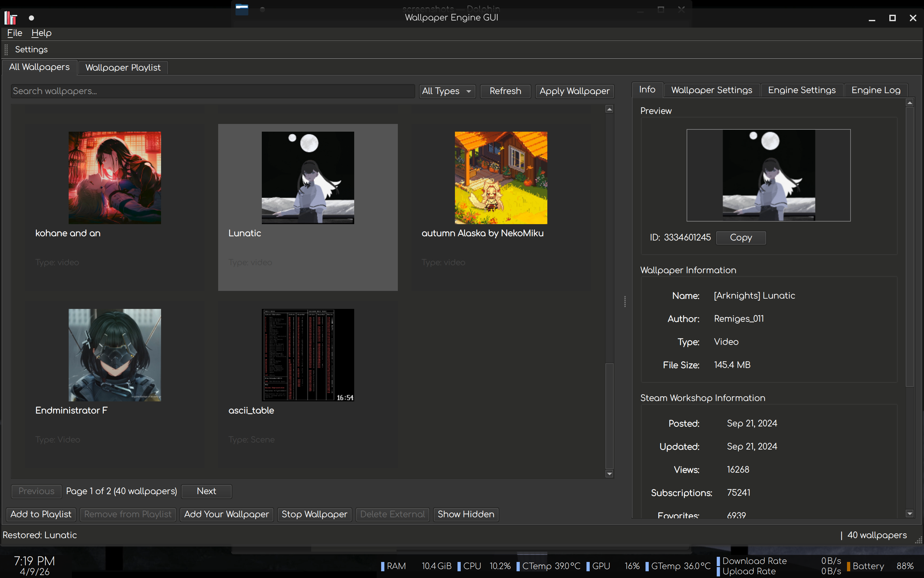This screenshot has width=924, height=578.
Task: Click the '40 wallpapers' status bar count
Action: coord(877,535)
